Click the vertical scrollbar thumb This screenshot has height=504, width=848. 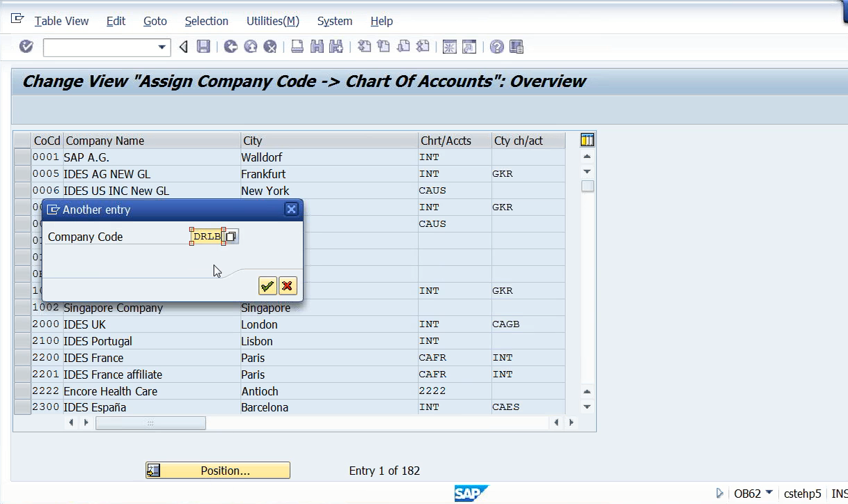[588, 187]
